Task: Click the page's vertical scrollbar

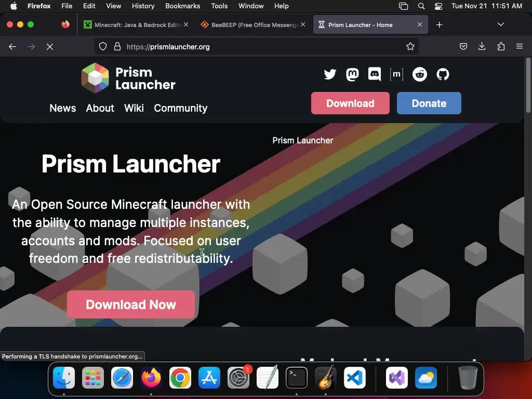Action: [x=528, y=86]
